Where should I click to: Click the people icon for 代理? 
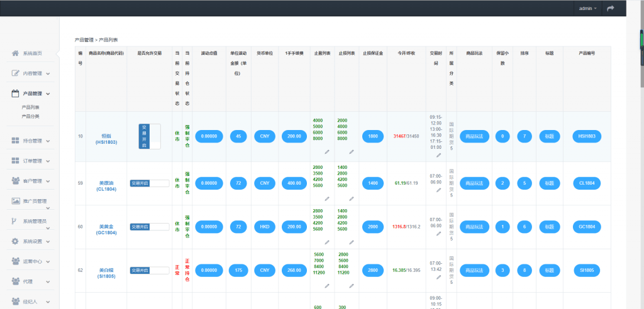[16, 281]
